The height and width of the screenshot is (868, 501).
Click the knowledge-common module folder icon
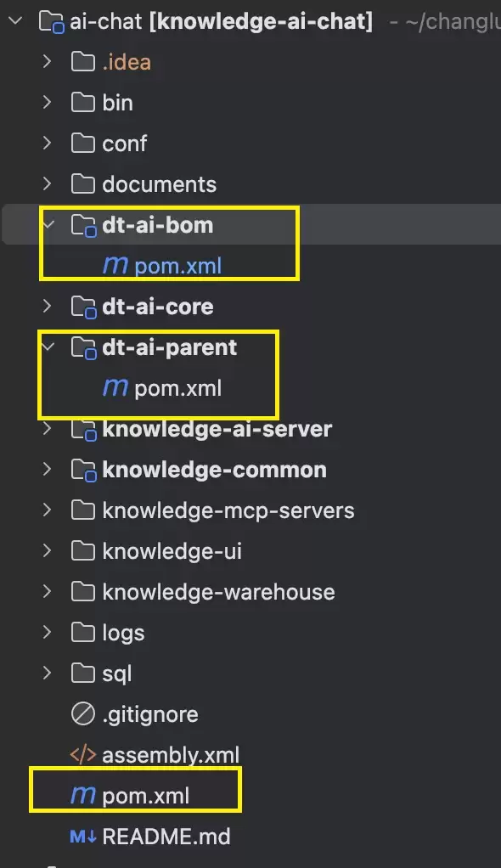(84, 471)
